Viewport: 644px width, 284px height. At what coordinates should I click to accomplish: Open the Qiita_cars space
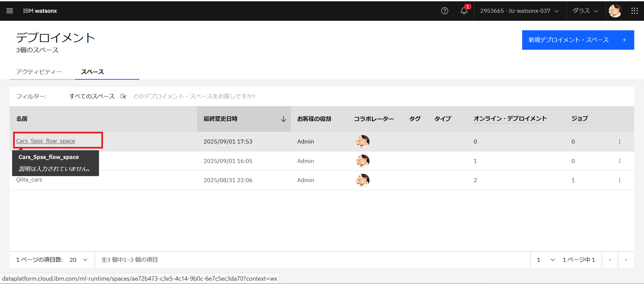click(x=29, y=179)
